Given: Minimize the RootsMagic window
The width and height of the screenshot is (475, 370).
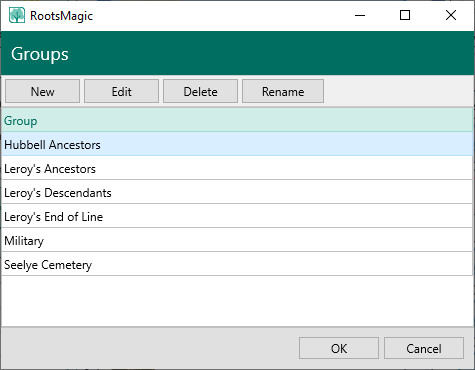Looking at the screenshot, I should coord(360,15).
